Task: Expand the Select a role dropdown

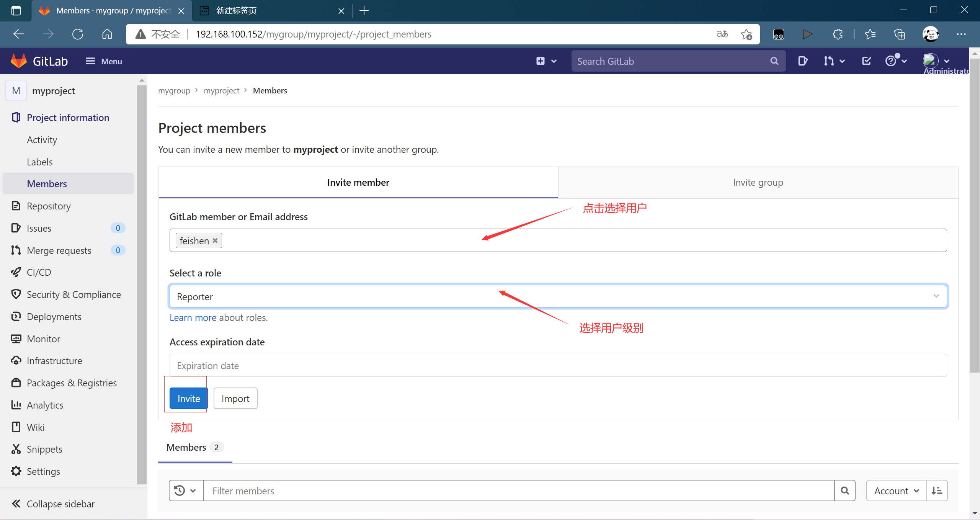Action: [x=559, y=296]
